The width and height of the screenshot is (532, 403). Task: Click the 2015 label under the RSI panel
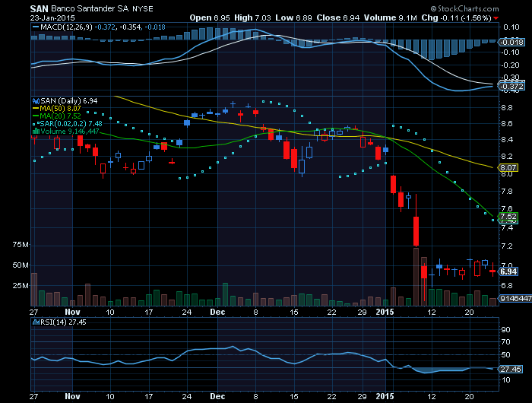[x=385, y=396]
